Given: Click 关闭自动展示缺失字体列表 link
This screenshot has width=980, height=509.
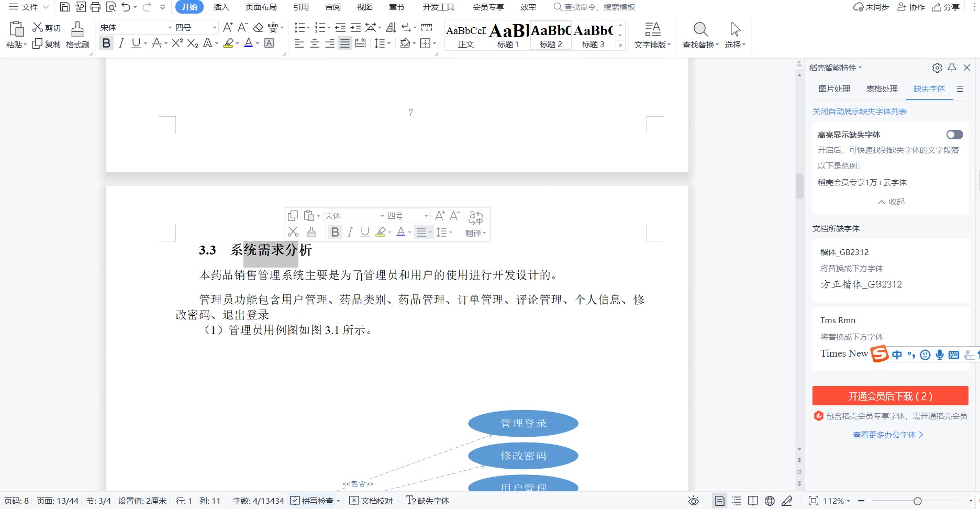Looking at the screenshot, I should [x=860, y=111].
